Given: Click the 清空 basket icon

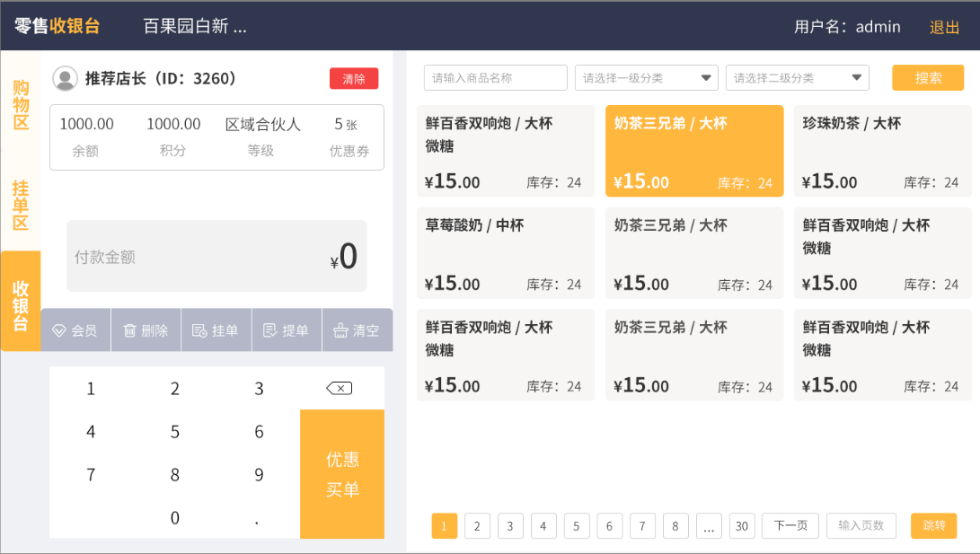Looking at the screenshot, I should pos(340,330).
